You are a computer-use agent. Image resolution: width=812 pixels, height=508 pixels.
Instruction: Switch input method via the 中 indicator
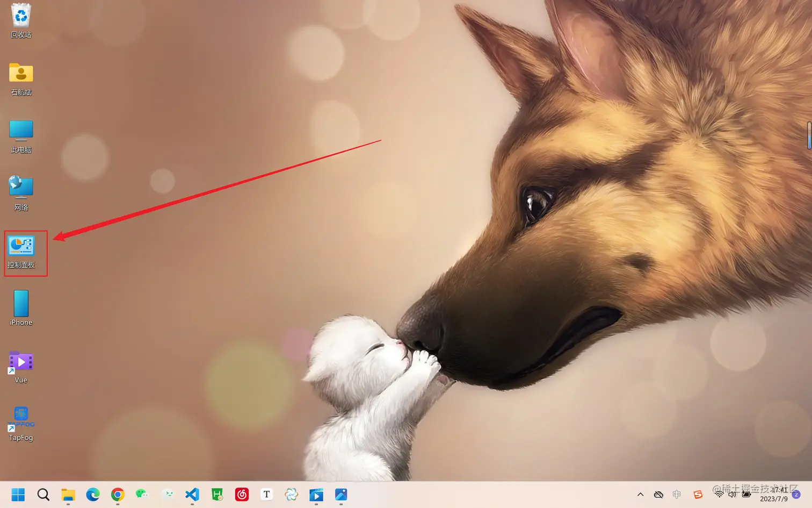677,494
